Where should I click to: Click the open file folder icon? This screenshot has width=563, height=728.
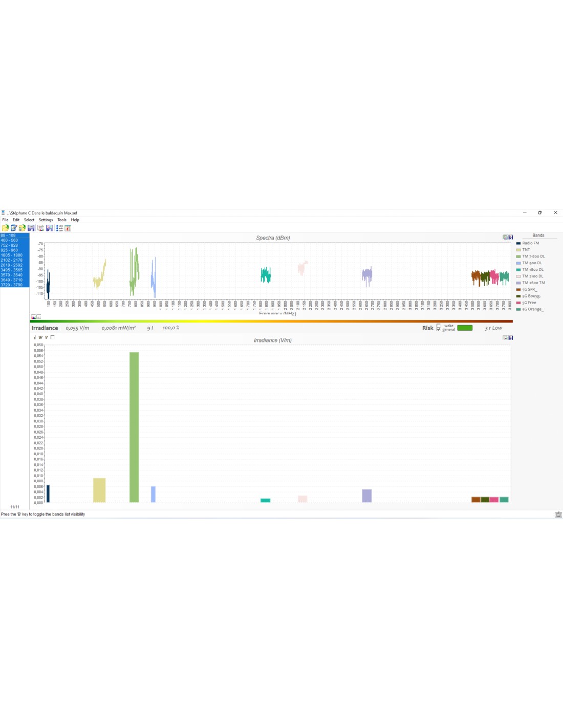coord(5,228)
